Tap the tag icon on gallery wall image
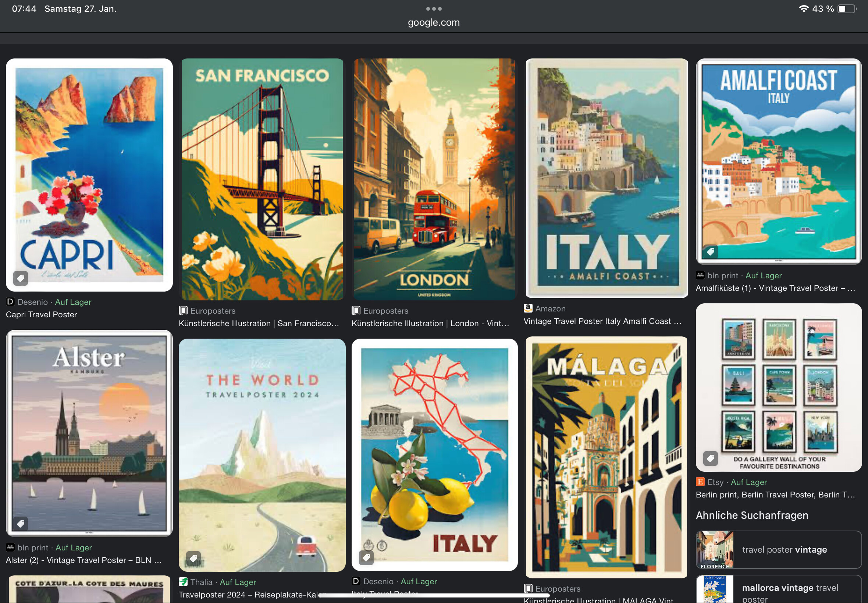Viewport: 868px width, 603px height. click(710, 458)
